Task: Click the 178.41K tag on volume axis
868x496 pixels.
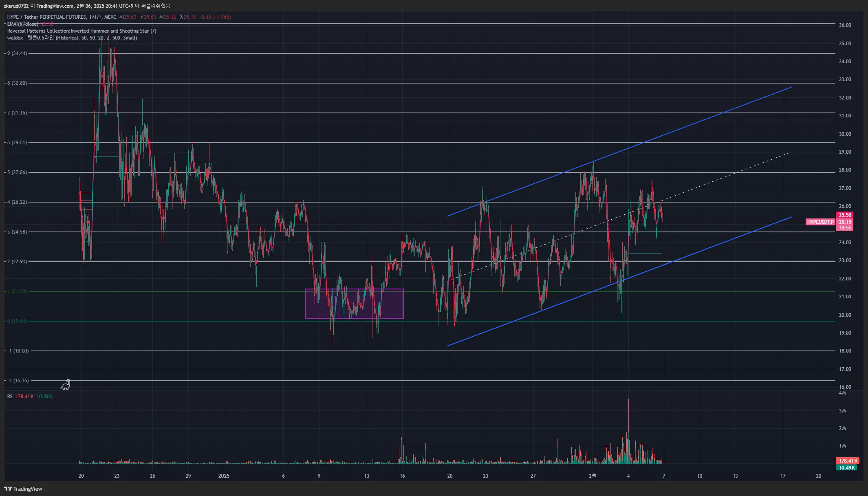Action: (848, 461)
